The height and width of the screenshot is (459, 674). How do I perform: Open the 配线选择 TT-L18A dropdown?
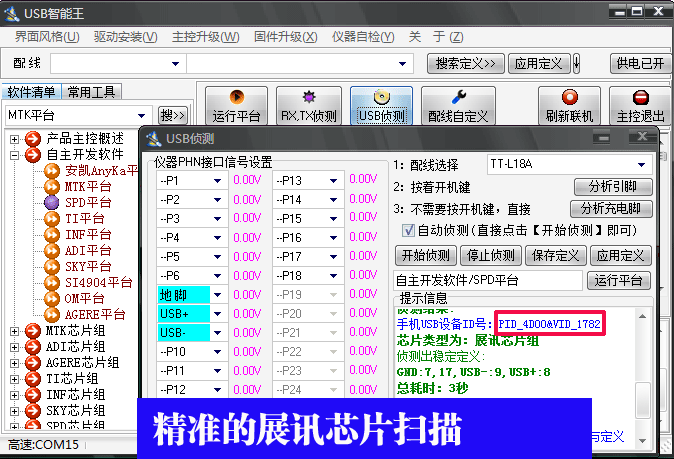click(x=641, y=165)
